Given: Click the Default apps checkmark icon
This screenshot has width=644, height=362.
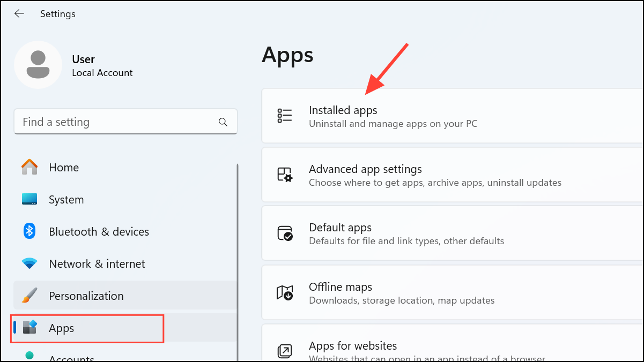Looking at the screenshot, I should coord(285,232).
